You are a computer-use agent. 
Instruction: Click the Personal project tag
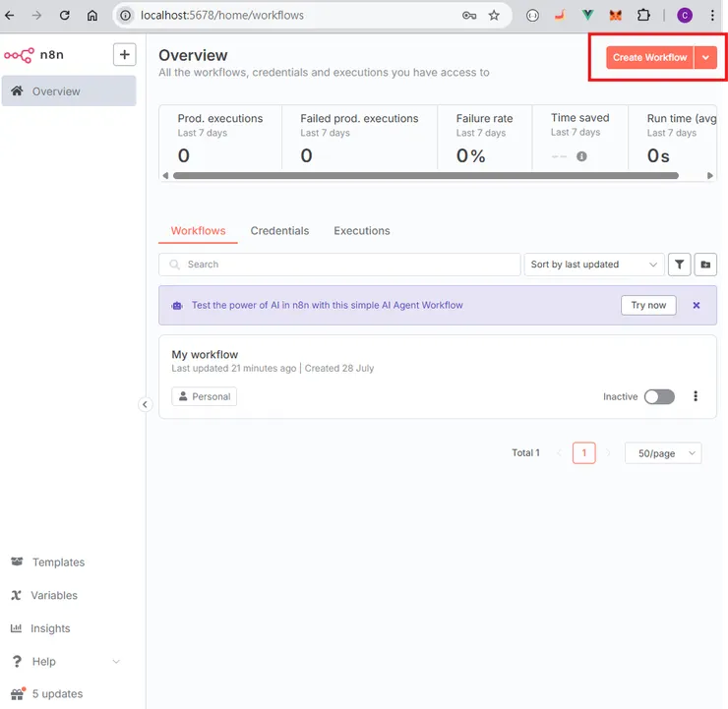(205, 396)
